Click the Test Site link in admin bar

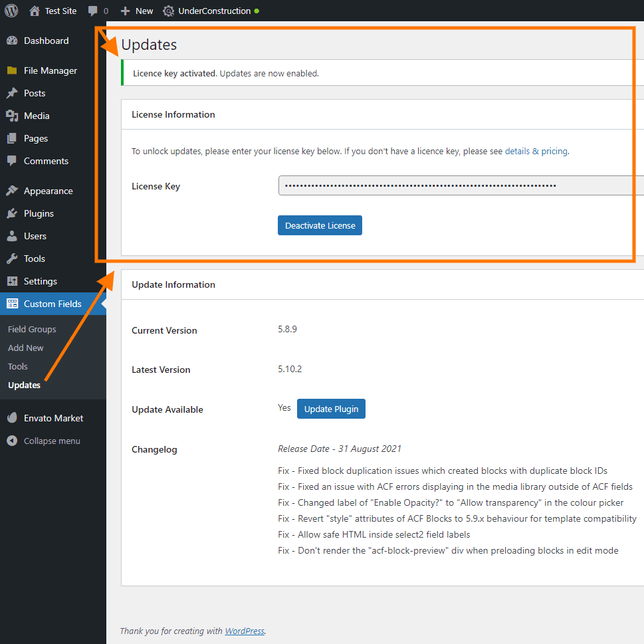(x=60, y=11)
